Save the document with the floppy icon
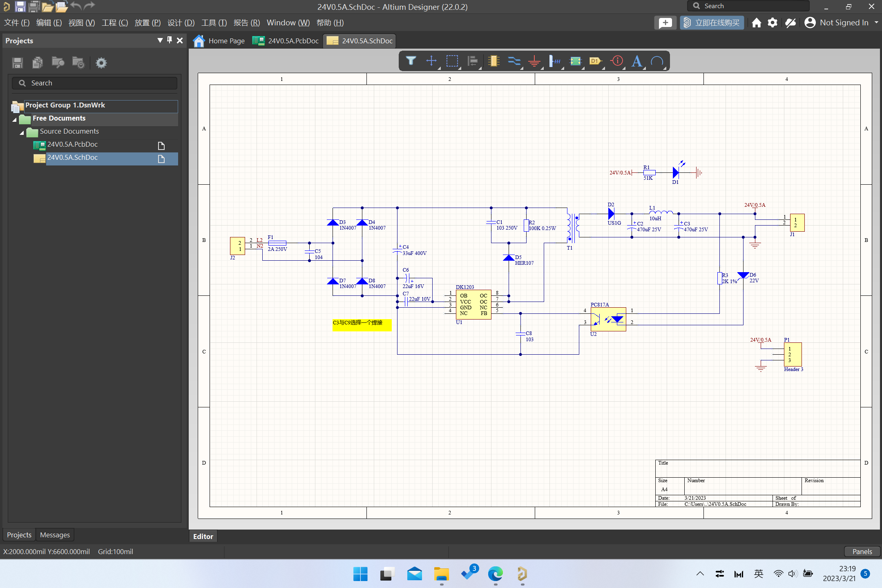Viewport: 882px width, 588px height. tap(20, 6)
